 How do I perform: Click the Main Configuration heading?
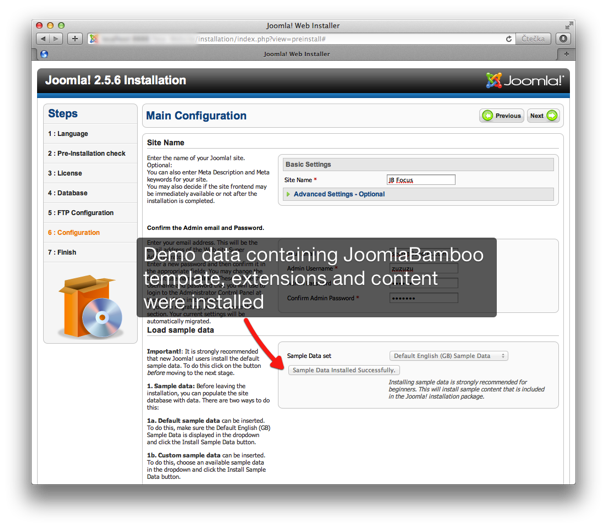coord(196,116)
